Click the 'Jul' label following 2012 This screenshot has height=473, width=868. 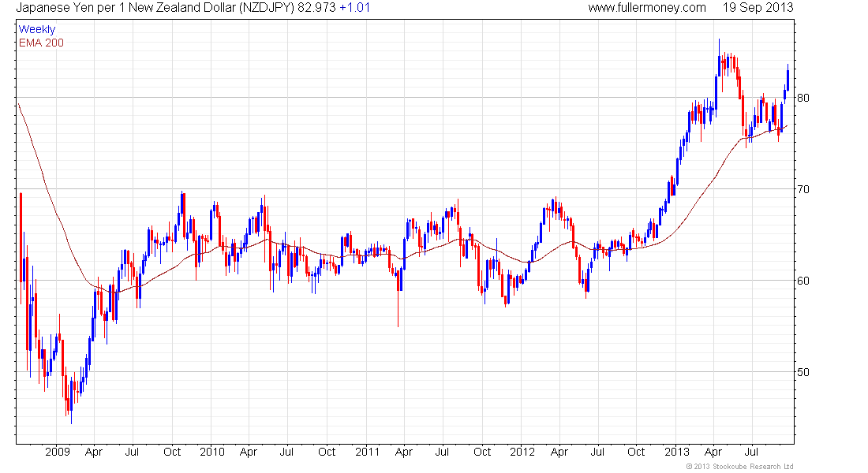(597, 452)
